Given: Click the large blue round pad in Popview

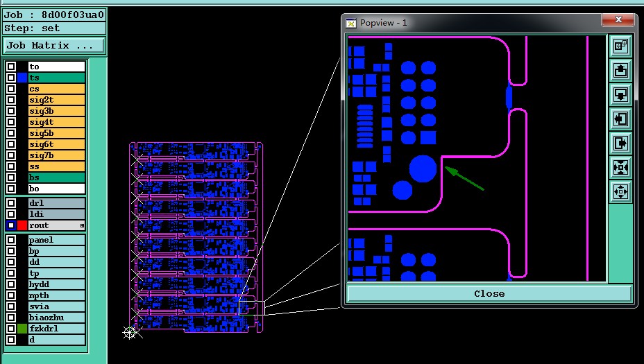Looking at the screenshot, I should click(x=423, y=168).
